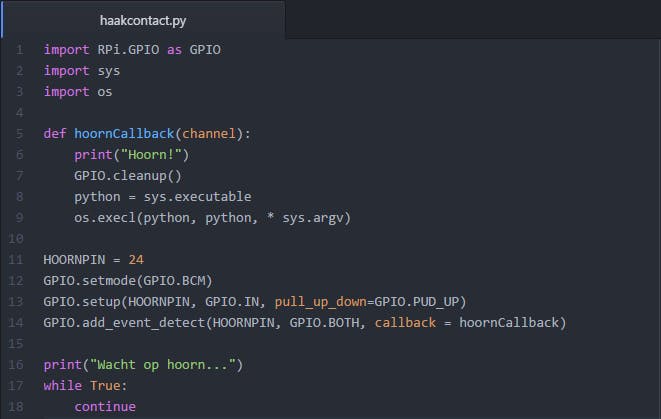661x419 pixels.
Task: Click 'sys' in import sys line
Action: click(109, 71)
